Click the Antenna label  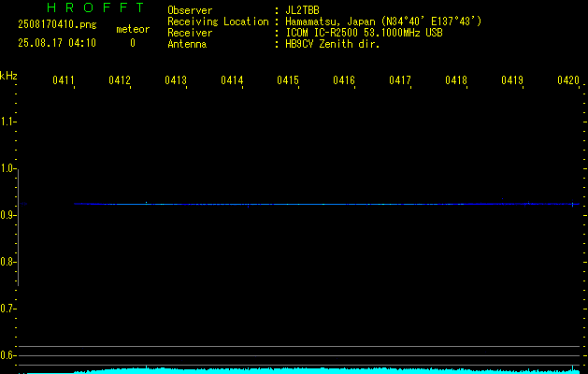coord(187,44)
